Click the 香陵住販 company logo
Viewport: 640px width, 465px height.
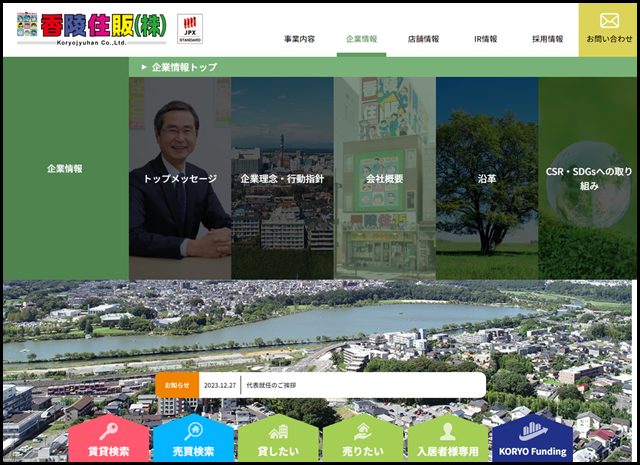(91, 29)
